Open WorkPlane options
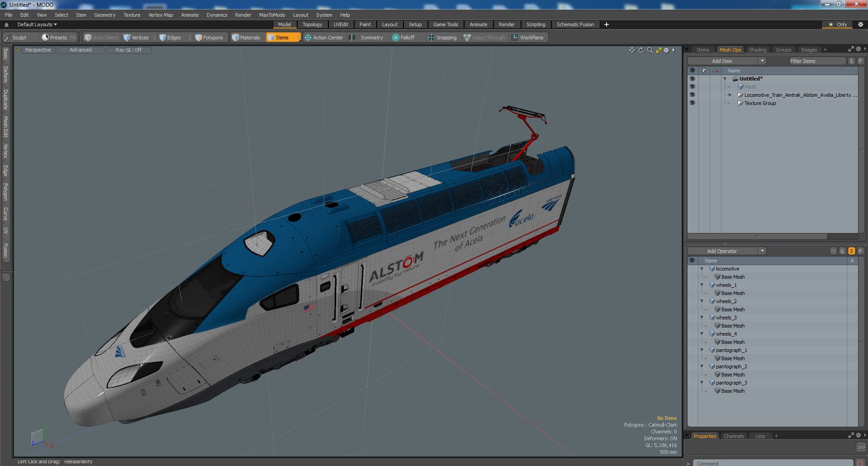This screenshot has width=868, height=466. click(x=528, y=38)
